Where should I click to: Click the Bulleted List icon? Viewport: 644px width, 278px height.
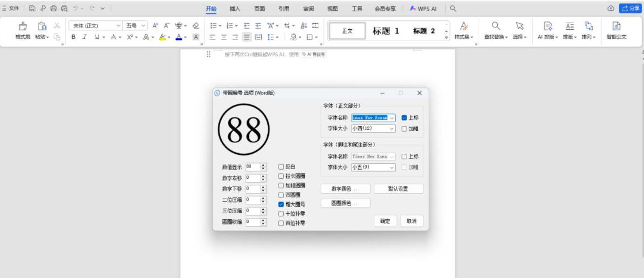pyautogui.click(x=213, y=26)
